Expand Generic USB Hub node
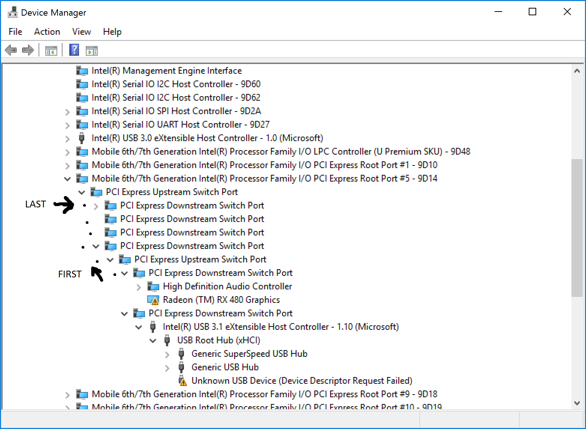Screen dimensions: 586x429 (x=167, y=368)
